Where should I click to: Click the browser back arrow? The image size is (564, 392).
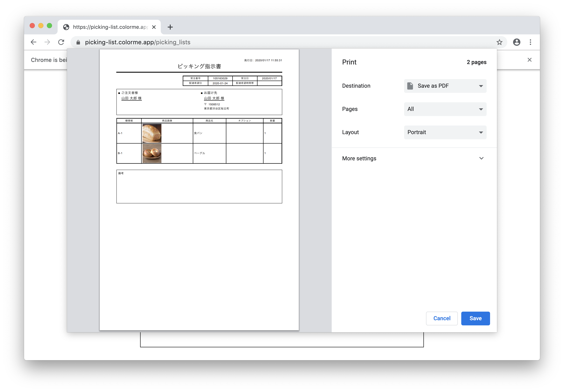coord(34,42)
